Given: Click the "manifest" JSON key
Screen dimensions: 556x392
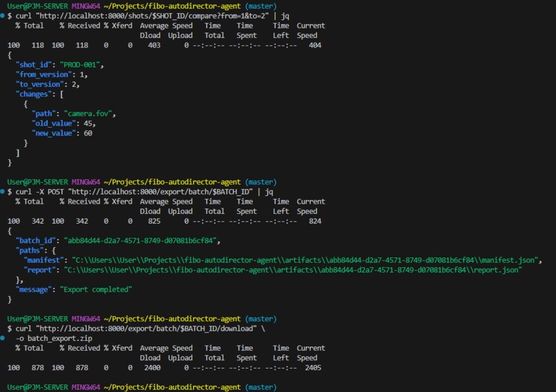Looking at the screenshot, I should coord(43,260).
